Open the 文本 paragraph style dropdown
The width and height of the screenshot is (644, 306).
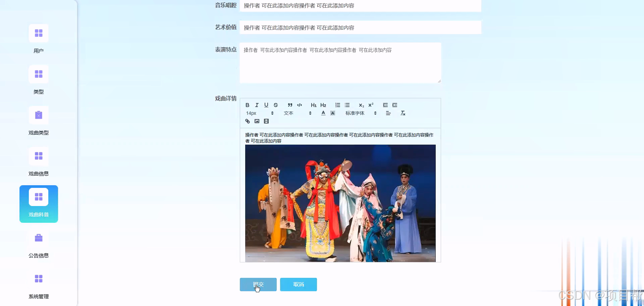[x=297, y=113]
